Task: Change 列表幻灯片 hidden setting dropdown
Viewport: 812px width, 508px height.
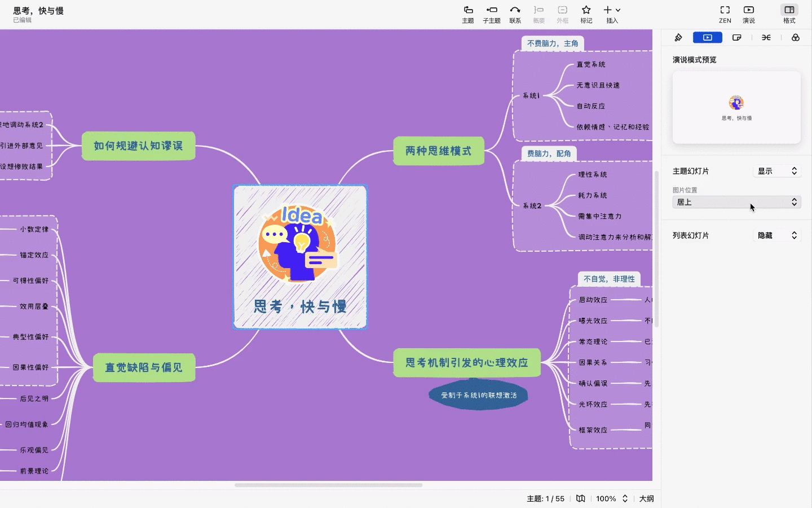Action: point(777,235)
